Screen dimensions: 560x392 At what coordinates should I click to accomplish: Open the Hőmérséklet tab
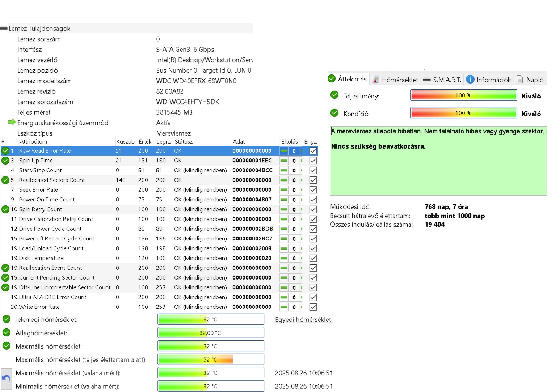[x=395, y=80]
